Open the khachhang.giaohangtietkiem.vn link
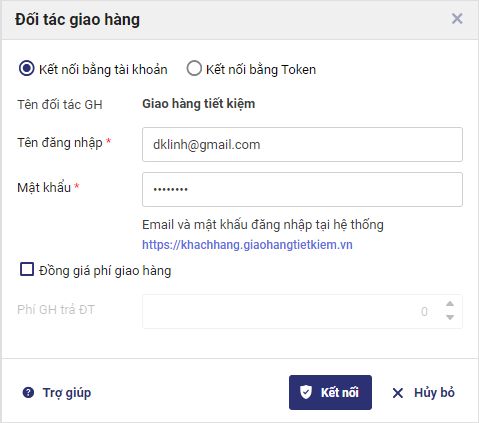 tap(247, 245)
